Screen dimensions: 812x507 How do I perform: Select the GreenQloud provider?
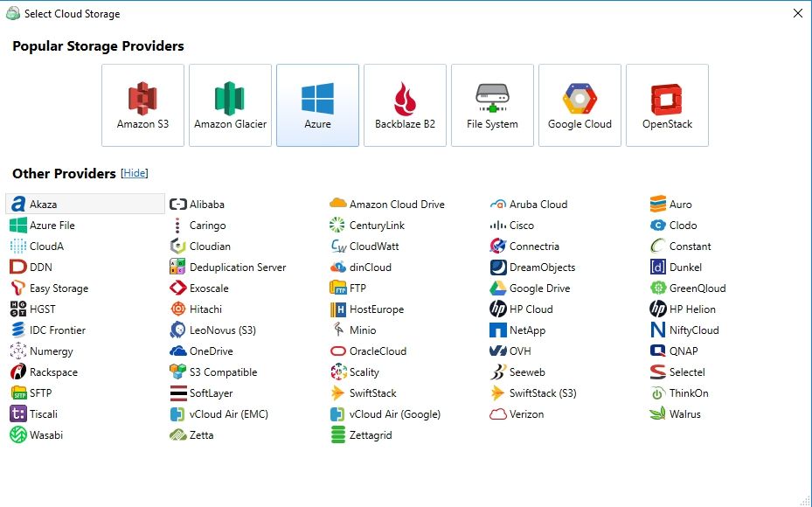pyautogui.click(x=688, y=288)
